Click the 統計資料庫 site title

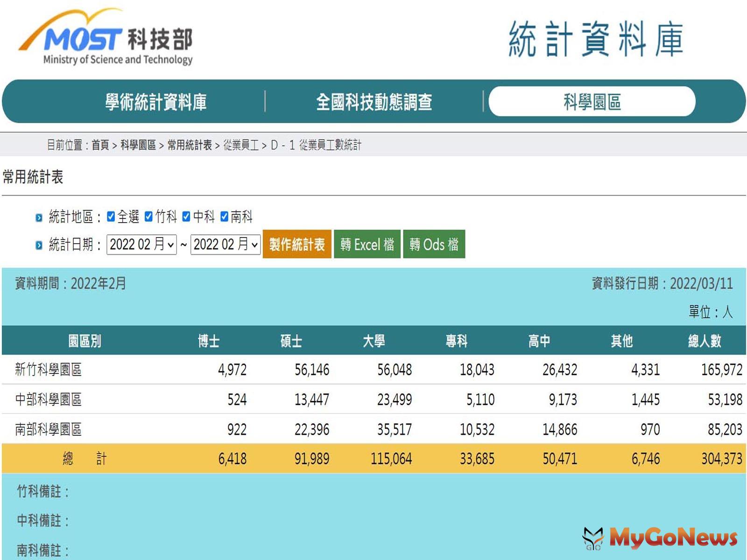[x=596, y=39]
